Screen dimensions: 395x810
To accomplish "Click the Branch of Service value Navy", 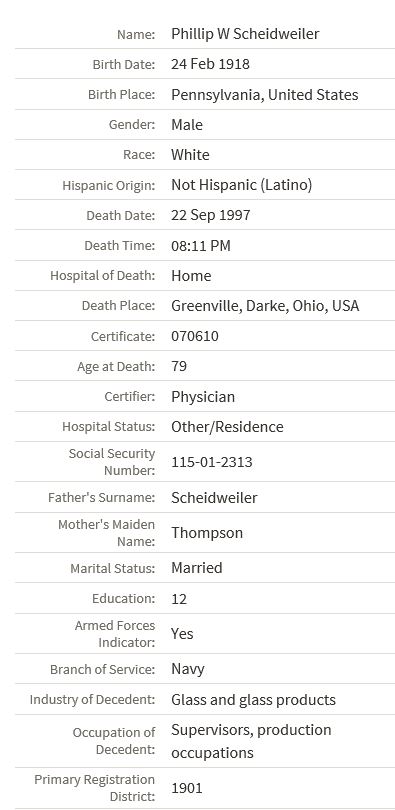I will 188,669.
